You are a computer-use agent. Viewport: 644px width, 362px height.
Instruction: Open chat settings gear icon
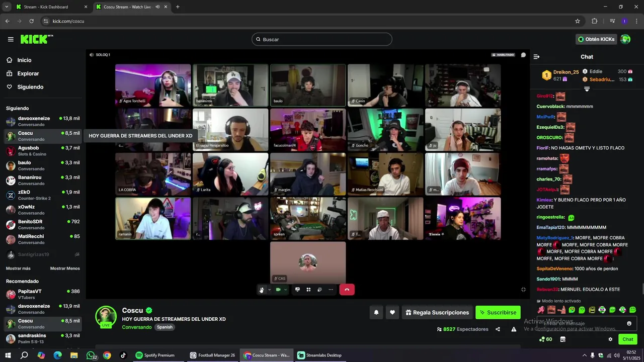pos(610,339)
